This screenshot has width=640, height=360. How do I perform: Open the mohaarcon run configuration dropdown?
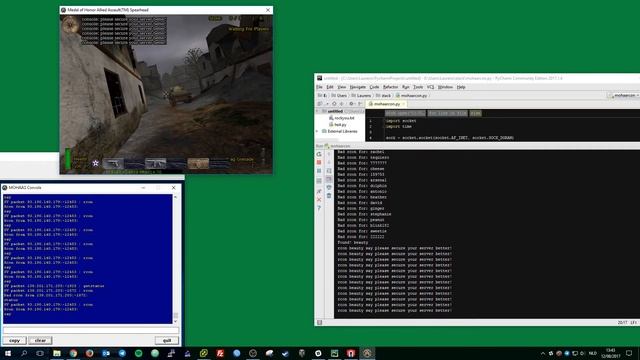(624, 96)
